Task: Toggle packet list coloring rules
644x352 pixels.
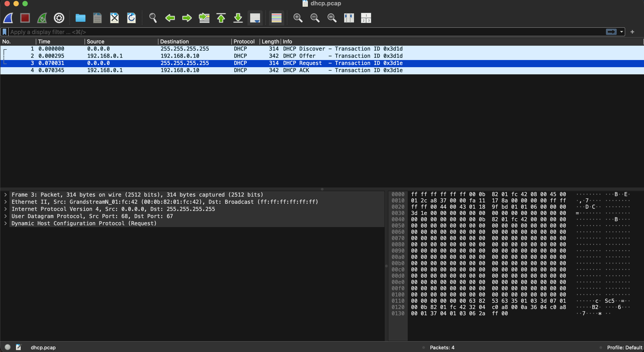Action: click(x=277, y=18)
